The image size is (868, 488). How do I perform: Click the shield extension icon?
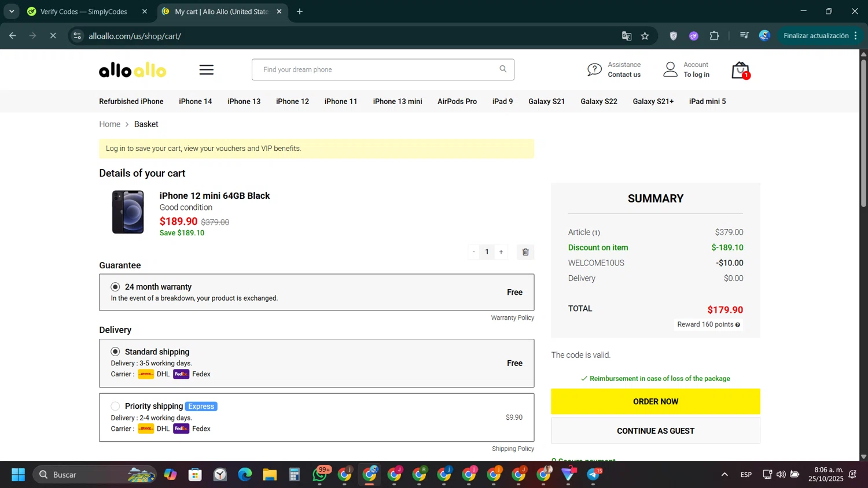[673, 36]
